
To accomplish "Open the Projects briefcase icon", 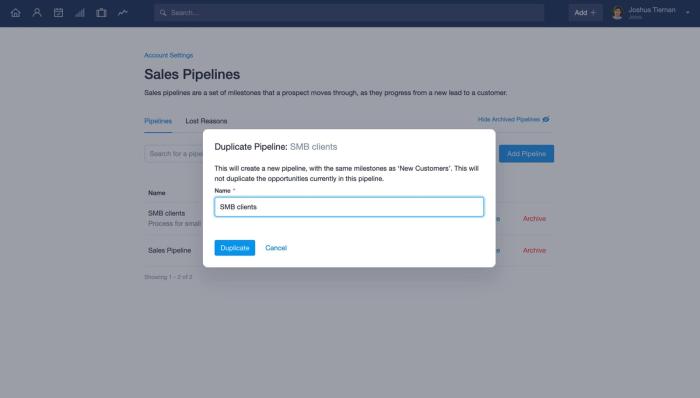I will pos(101,12).
